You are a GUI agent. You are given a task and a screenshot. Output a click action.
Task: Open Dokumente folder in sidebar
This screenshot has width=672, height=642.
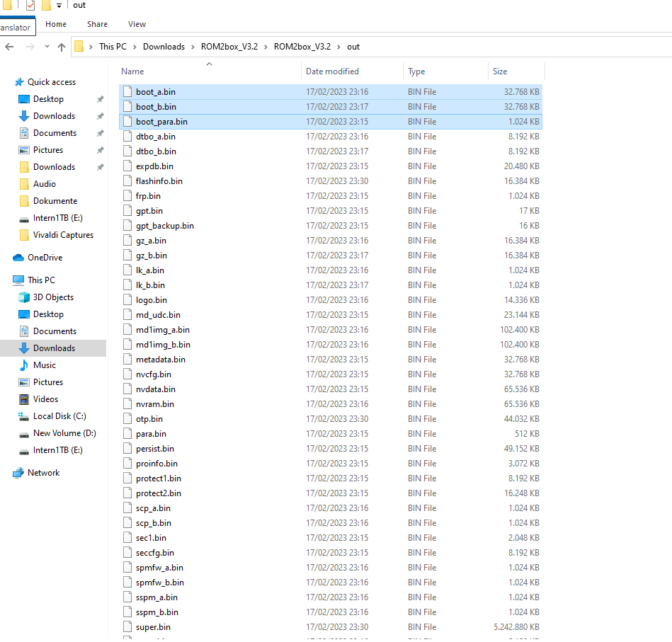pos(55,201)
